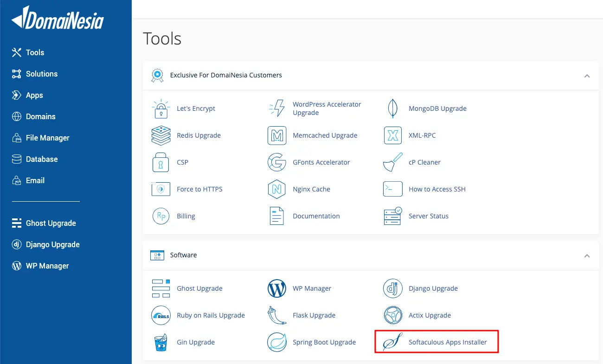Viewport: 603px width, 364px height.
Task: Click the Software section header icon
Action: pyautogui.click(x=157, y=255)
